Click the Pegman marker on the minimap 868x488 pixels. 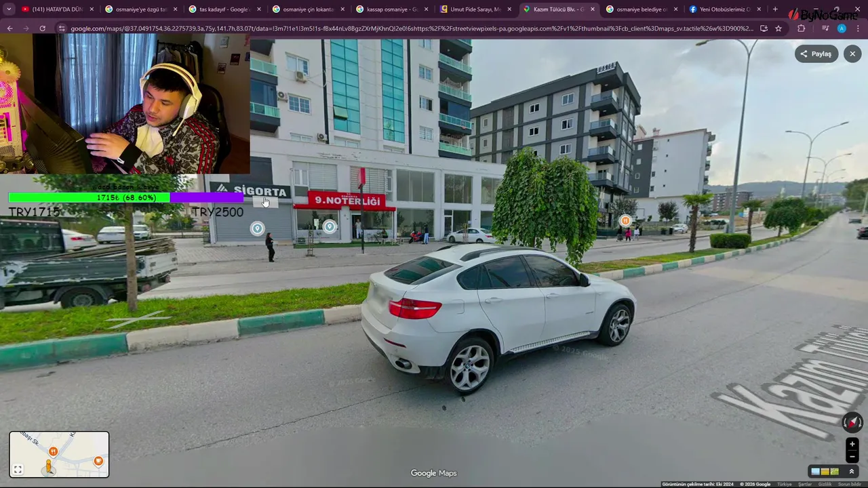[48, 467]
